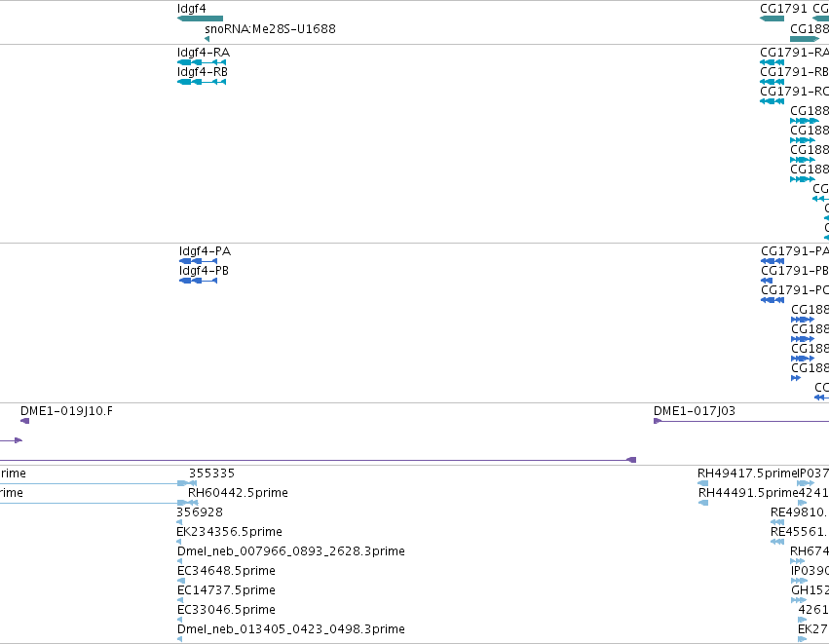Select the 355335 EST feature
The image size is (829, 644).
[212, 474]
